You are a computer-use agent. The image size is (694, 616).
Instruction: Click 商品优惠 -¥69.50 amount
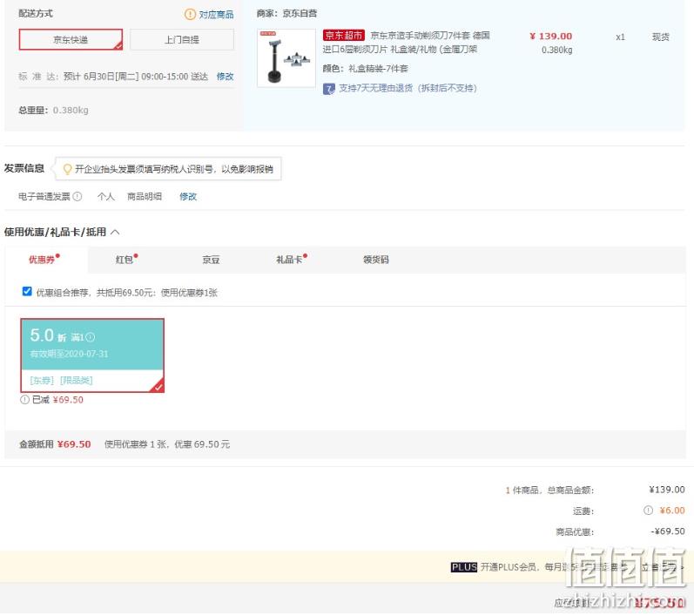coord(668,531)
